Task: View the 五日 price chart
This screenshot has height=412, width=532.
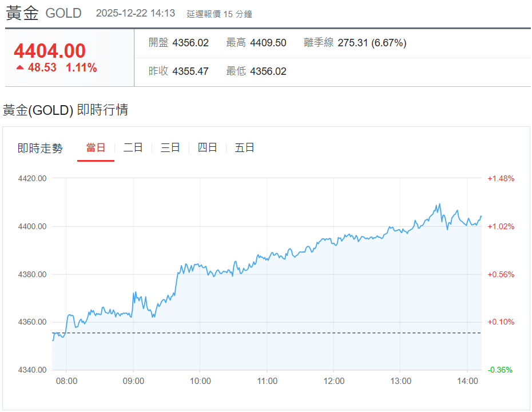Action: (244, 147)
